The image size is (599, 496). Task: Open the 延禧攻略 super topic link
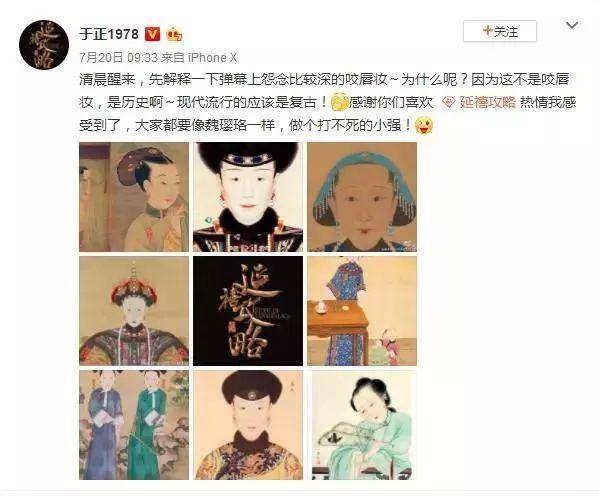487,102
